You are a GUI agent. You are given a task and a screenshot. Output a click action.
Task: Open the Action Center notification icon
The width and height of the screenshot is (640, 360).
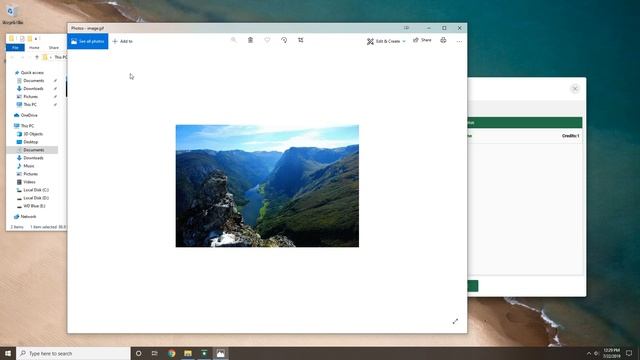point(629,353)
